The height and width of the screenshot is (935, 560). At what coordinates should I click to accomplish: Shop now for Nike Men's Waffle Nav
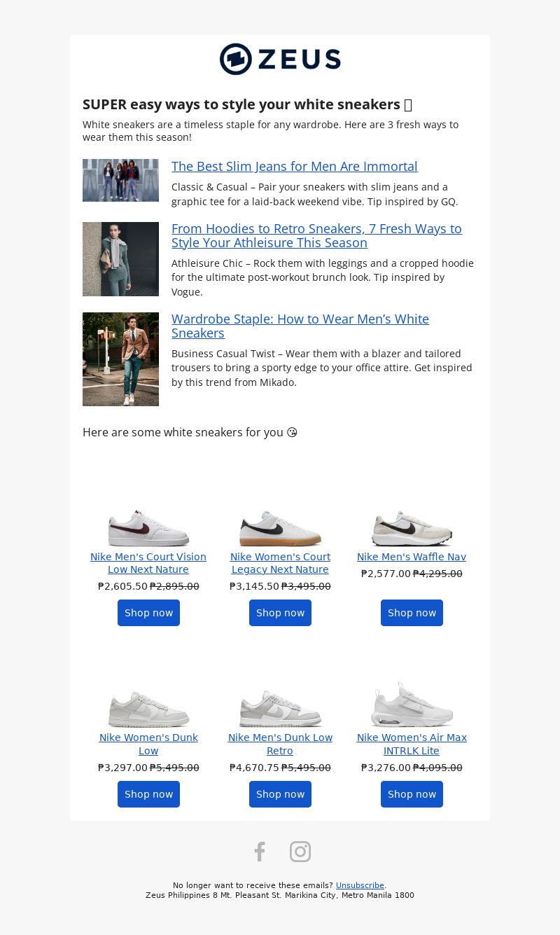click(x=412, y=613)
